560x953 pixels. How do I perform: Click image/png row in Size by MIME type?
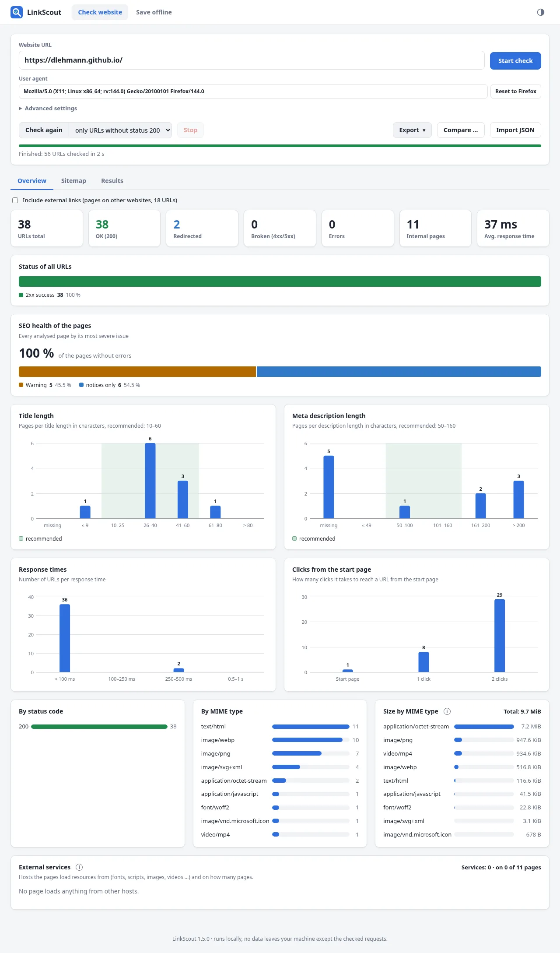(462, 740)
